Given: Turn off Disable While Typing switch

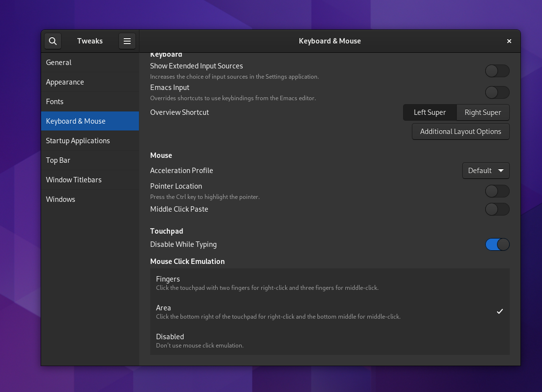Looking at the screenshot, I should click(x=497, y=244).
